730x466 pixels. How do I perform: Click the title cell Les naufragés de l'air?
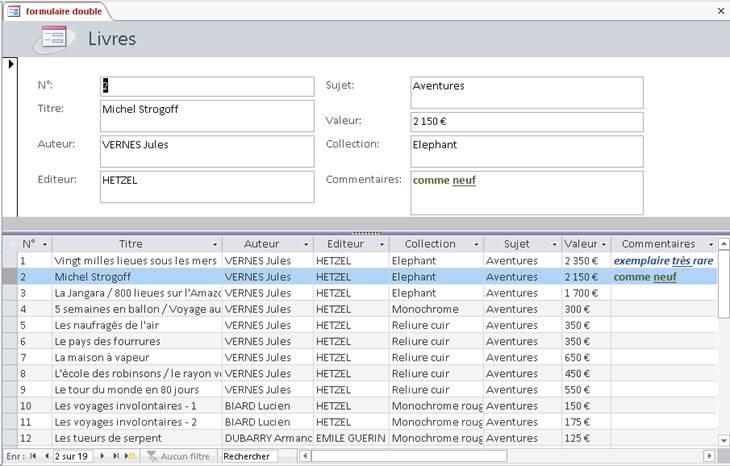pos(137,325)
